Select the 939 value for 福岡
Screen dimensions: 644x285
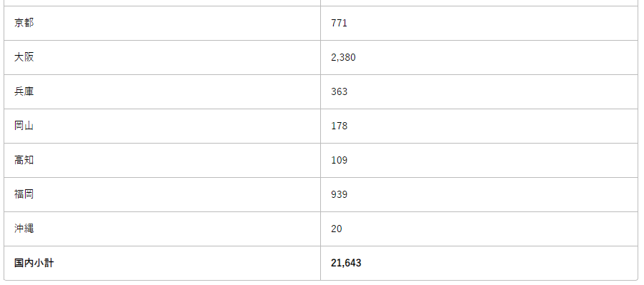[x=339, y=195]
